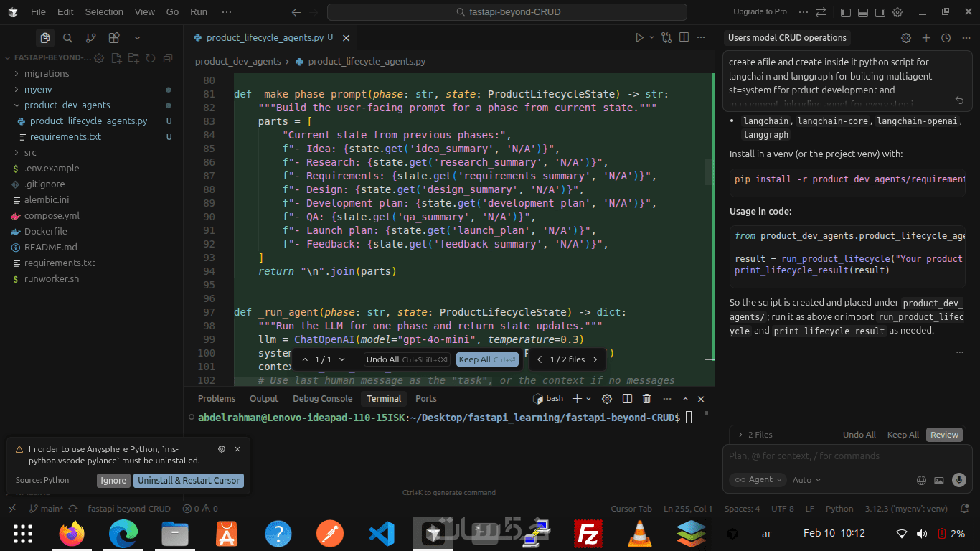The height and width of the screenshot is (551, 980).
Task: Toggle the primary sidebar layout button
Action: pos(846,12)
